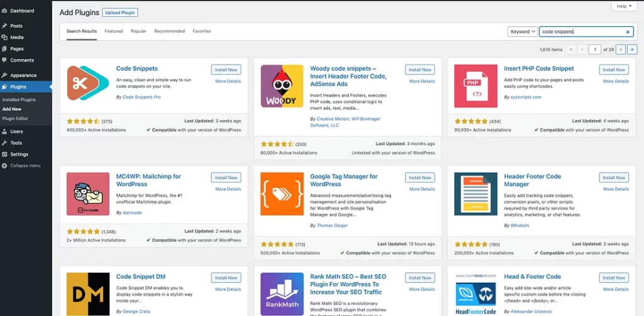Click the Upload Plugin button
The image size is (644, 316).
119,13
